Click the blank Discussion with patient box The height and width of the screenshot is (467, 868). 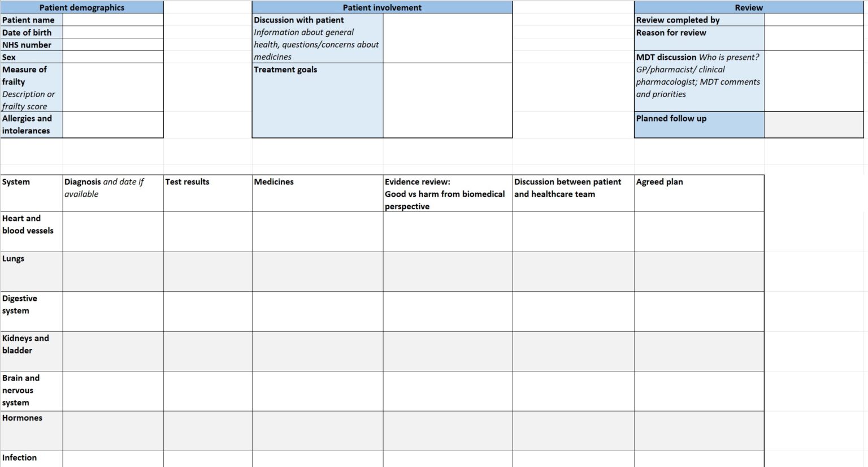(448, 38)
